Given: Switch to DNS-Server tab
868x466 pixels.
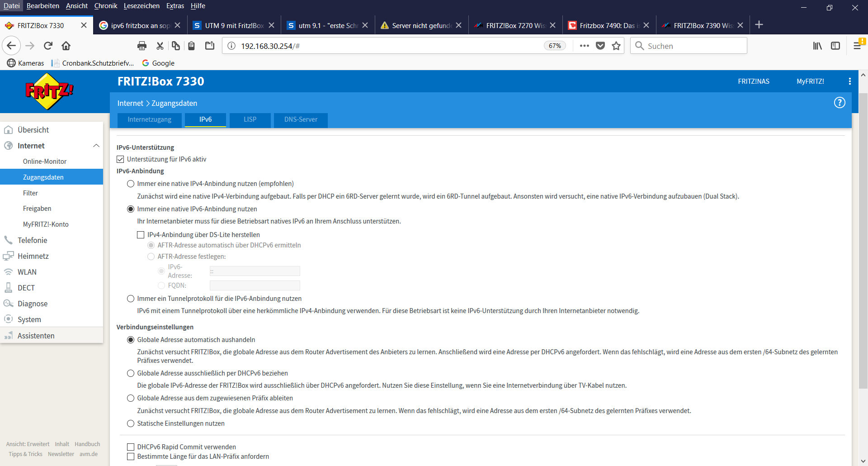Looking at the screenshot, I should pyautogui.click(x=301, y=120).
